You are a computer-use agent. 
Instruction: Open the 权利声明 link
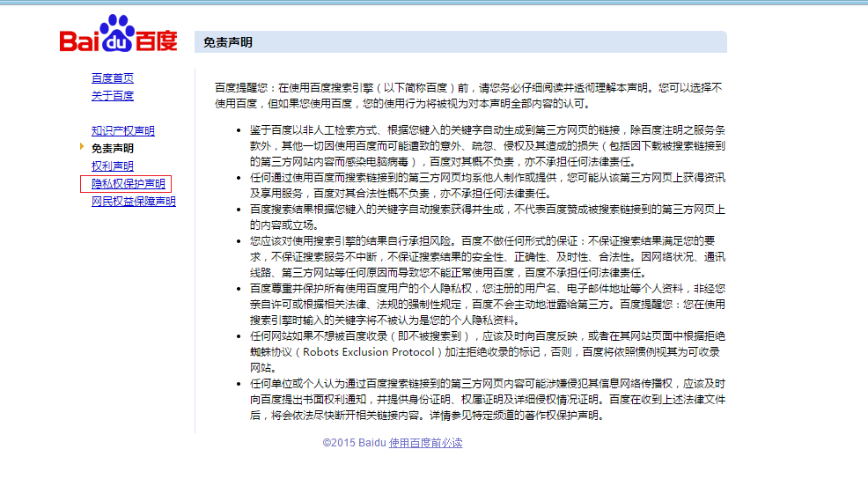(x=113, y=166)
